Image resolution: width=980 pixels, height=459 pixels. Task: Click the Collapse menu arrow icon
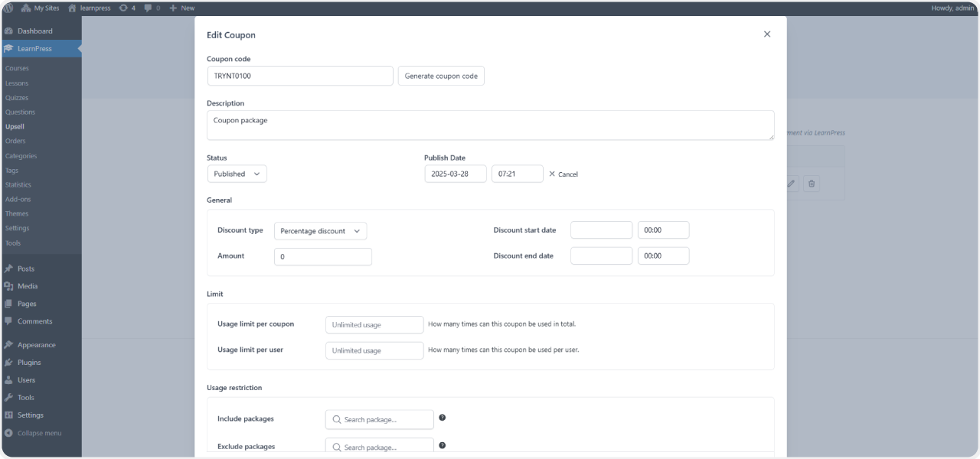(x=8, y=432)
